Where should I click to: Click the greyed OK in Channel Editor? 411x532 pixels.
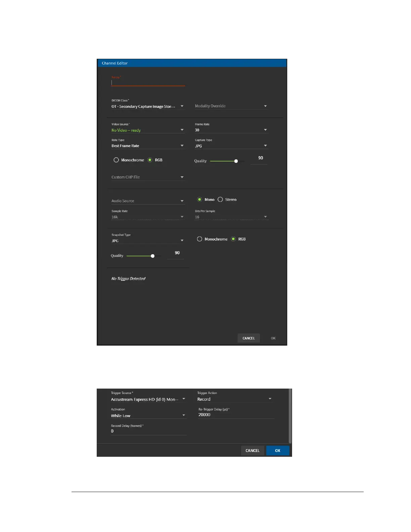[x=273, y=338]
